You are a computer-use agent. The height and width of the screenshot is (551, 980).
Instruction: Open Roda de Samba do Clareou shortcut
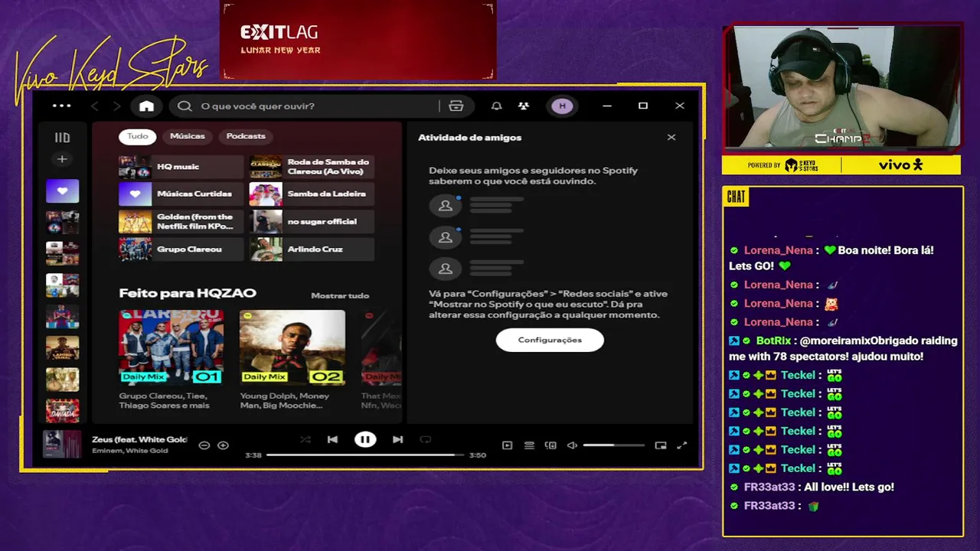pos(312,167)
